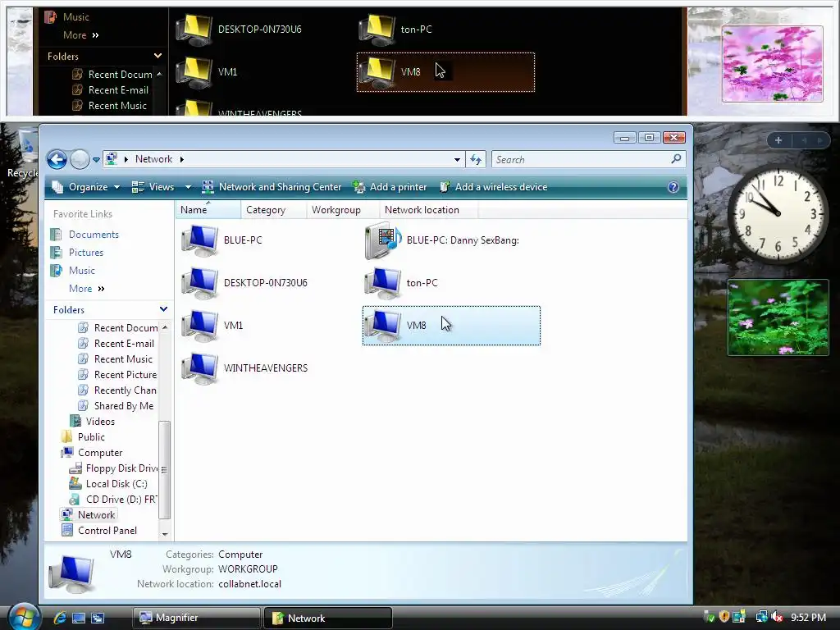The width and height of the screenshot is (840, 630).
Task: Open the Organize dropdown menu
Action: pyautogui.click(x=85, y=187)
